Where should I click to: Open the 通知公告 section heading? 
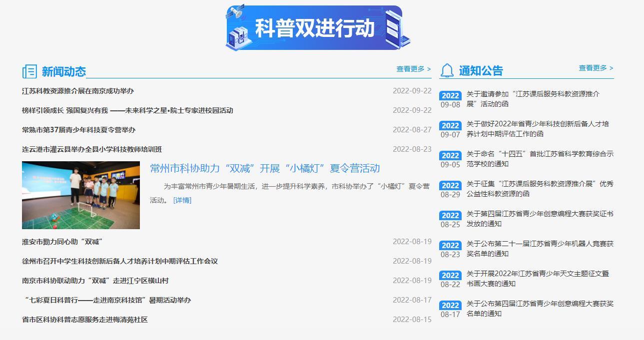click(x=481, y=71)
